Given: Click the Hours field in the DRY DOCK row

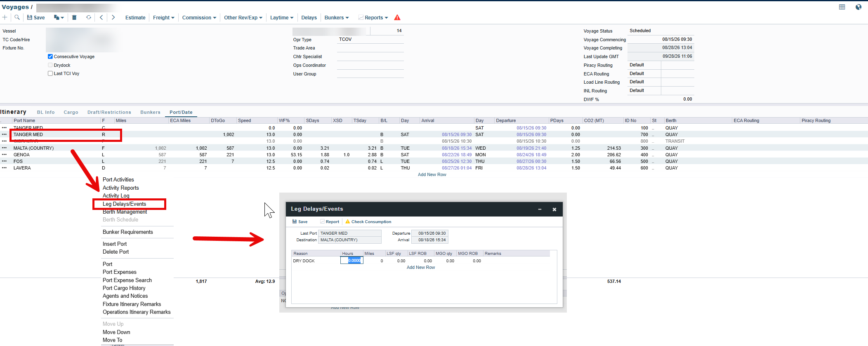Looking at the screenshot, I should pos(351,260).
